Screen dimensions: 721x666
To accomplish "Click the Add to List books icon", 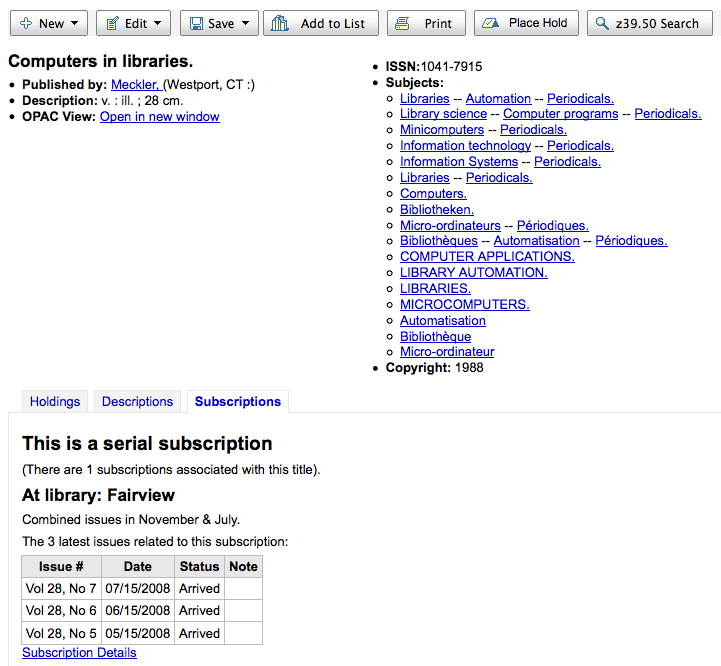I will 280,23.
